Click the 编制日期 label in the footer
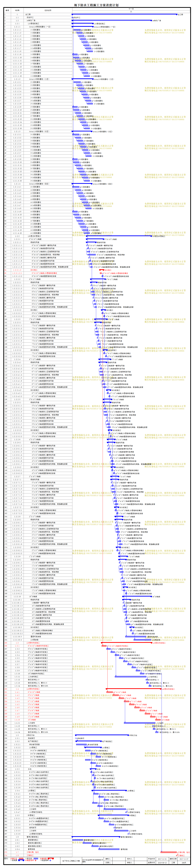 pos(173,859)
